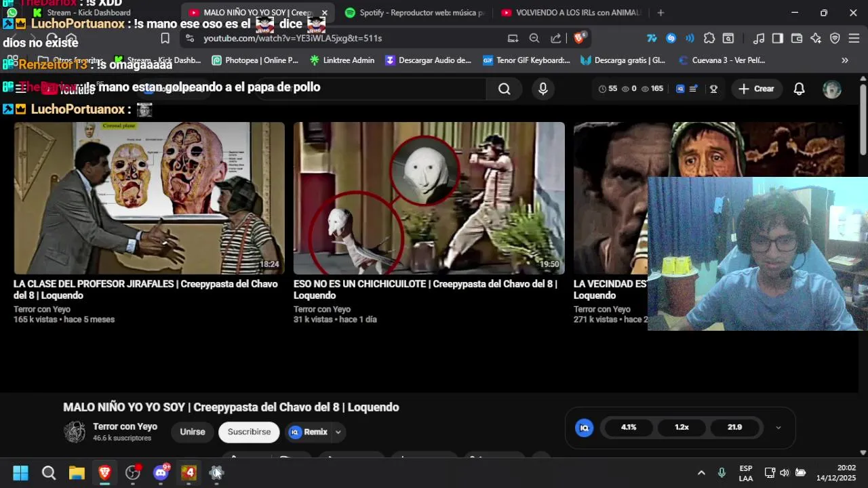Click the Brave Shields lion icon in address bar
This screenshot has width=868, height=488.
click(x=579, y=38)
